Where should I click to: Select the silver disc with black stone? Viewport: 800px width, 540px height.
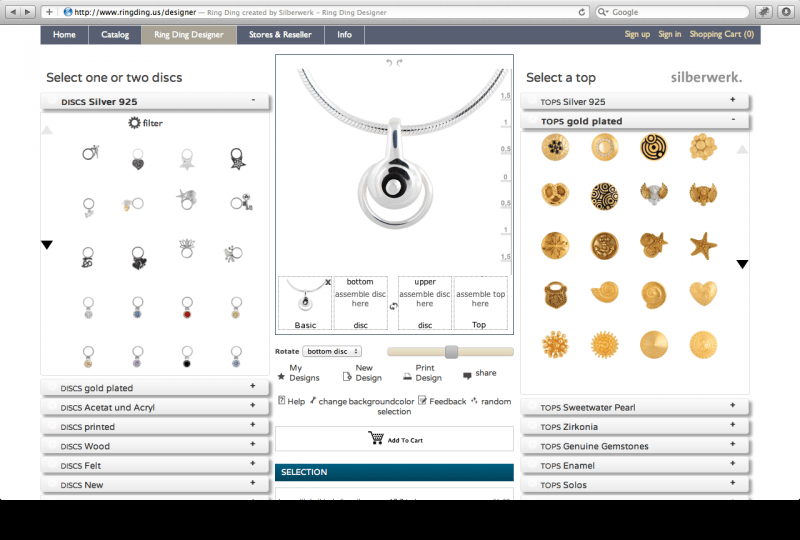click(187, 357)
